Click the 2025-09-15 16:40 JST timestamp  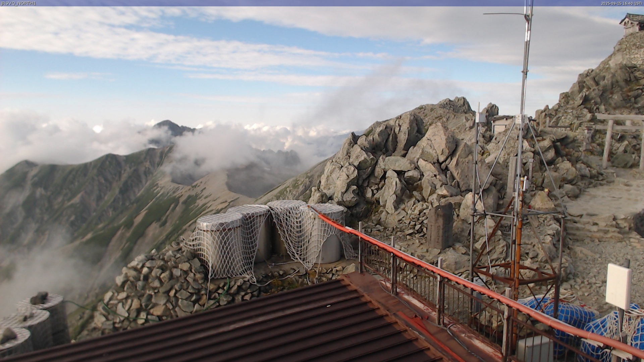point(621,3)
